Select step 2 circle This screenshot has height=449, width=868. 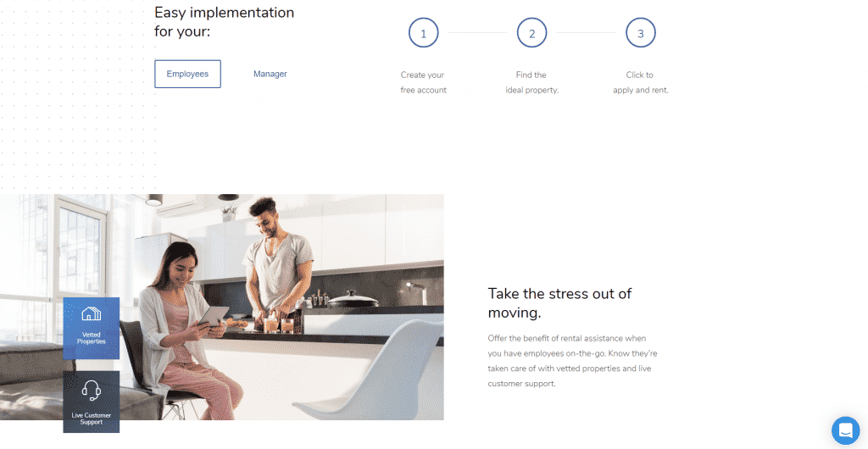[x=532, y=33]
